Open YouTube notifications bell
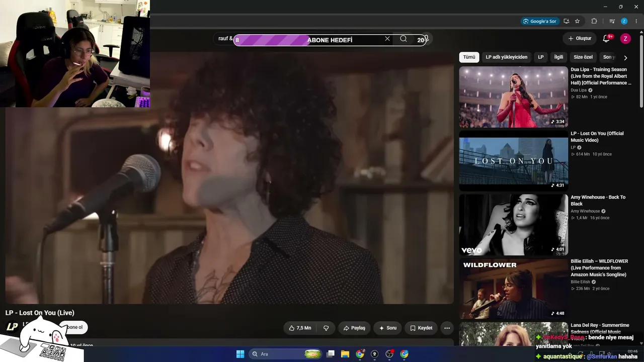The width and height of the screenshot is (644, 362). (x=606, y=39)
